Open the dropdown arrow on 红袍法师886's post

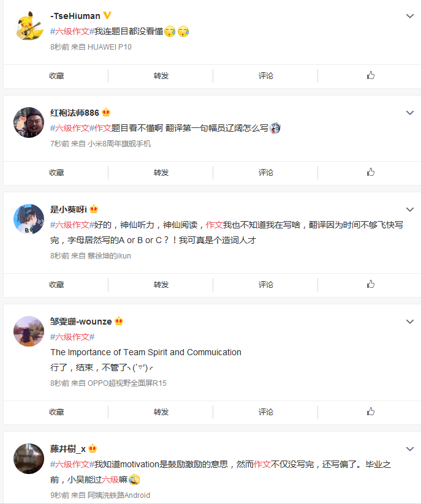(x=410, y=113)
